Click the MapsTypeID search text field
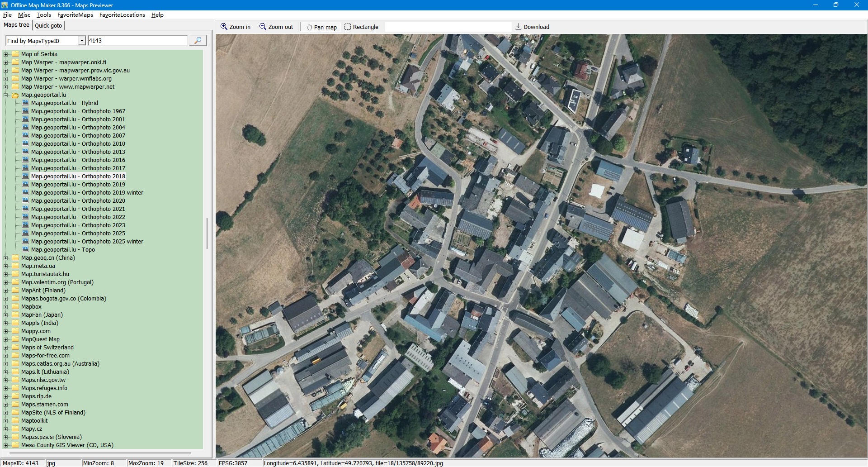The width and height of the screenshot is (868, 467). tap(137, 41)
